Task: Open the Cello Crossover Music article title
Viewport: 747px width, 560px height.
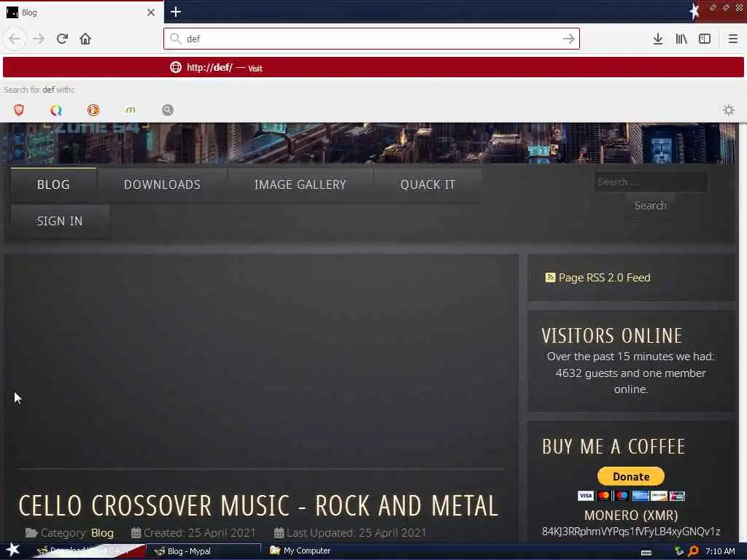Action: [258, 506]
